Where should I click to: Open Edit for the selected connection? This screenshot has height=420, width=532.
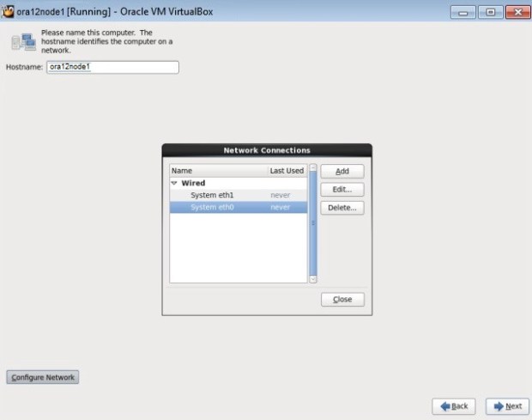(x=342, y=190)
